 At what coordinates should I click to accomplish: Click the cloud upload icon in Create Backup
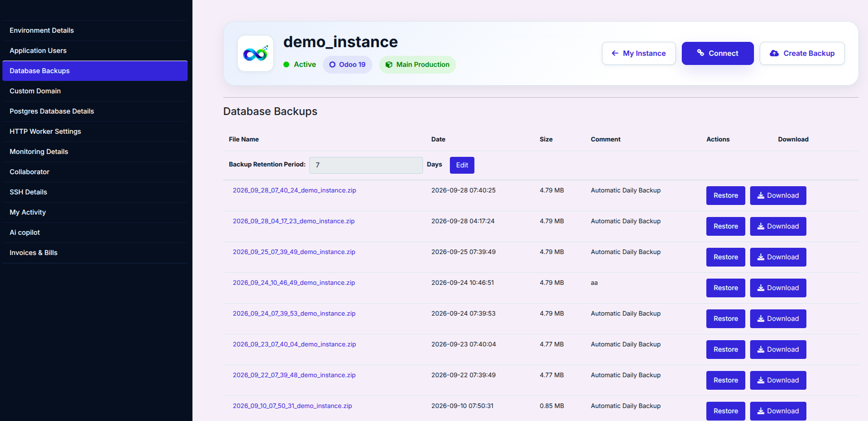tap(774, 53)
